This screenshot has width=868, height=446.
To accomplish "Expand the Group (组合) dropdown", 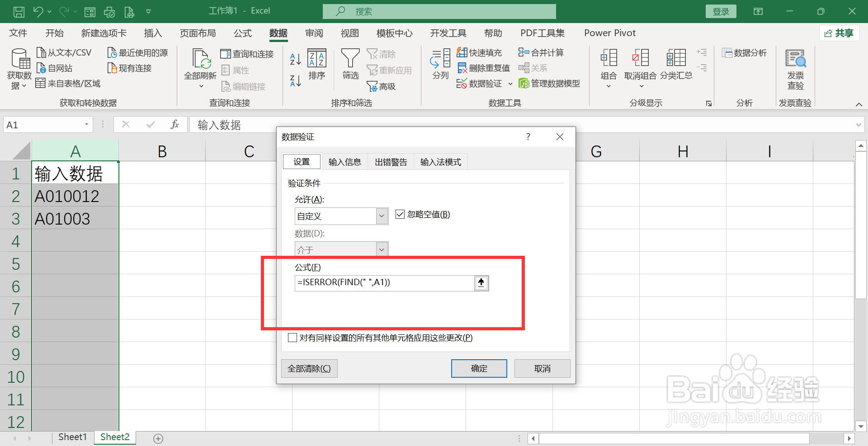I will 609,86.
